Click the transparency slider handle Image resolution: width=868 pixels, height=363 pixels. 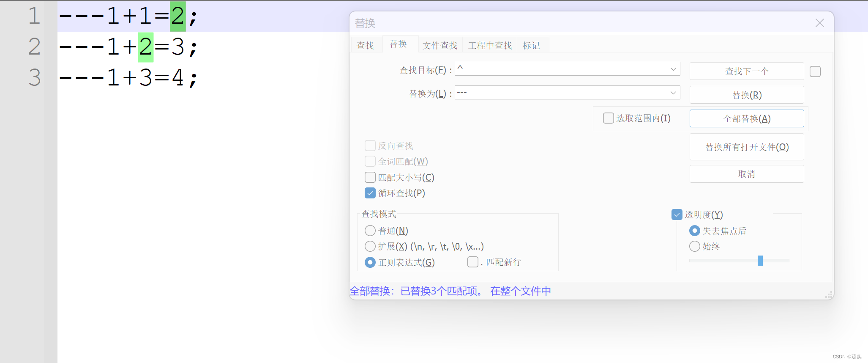point(760,261)
